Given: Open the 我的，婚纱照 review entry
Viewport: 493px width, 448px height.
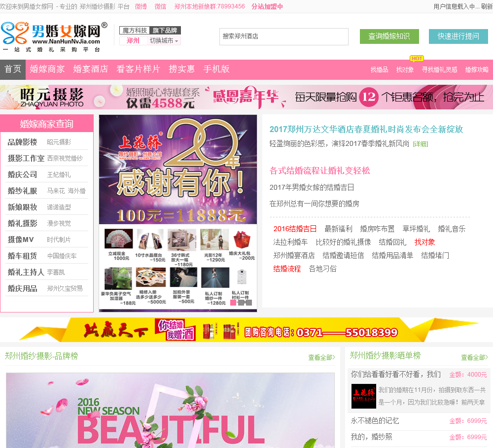Looking at the screenshot, I should point(371,437).
